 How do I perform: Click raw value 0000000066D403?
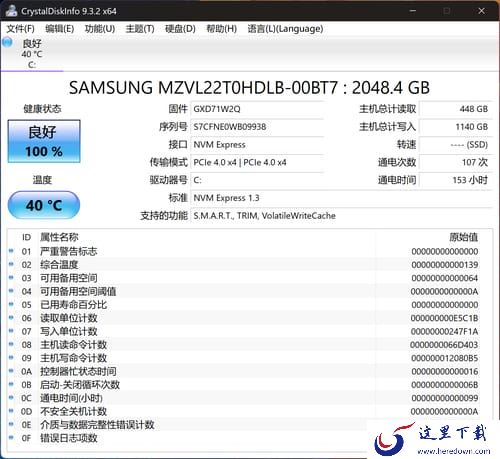click(x=444, y=345)
